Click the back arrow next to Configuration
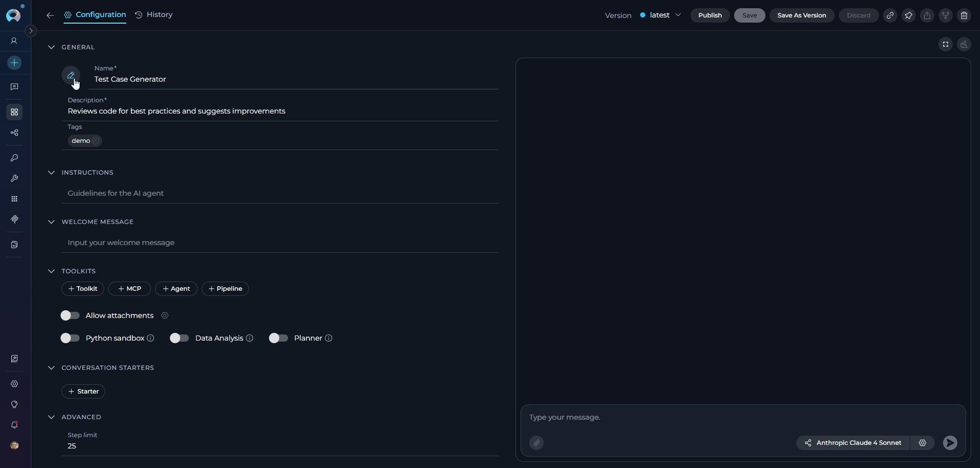This screenshot has height=468, width=980. [50, 15]
